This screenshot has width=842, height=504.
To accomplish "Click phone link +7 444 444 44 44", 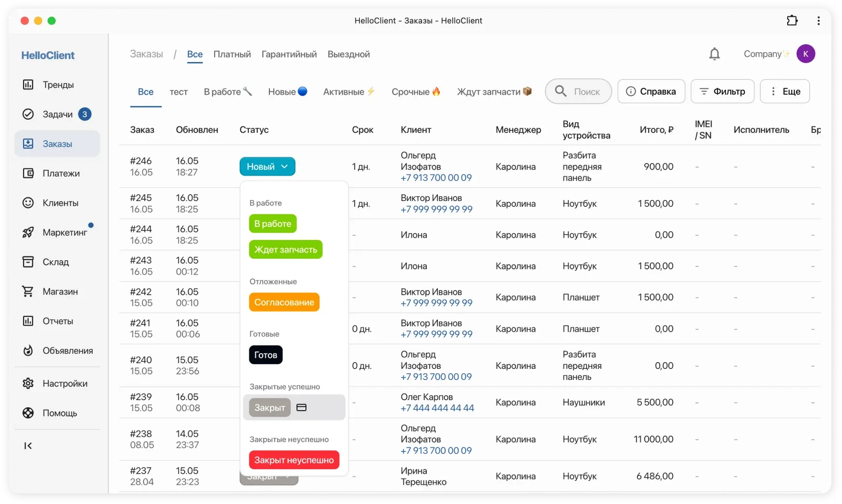I will (x=437, y=408).
